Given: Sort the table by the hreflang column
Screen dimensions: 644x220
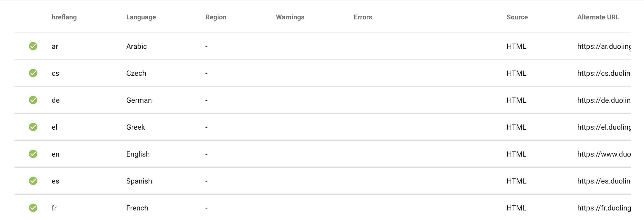Looking at the screenshot, I should pyautogui.click(x=65, y=17).
